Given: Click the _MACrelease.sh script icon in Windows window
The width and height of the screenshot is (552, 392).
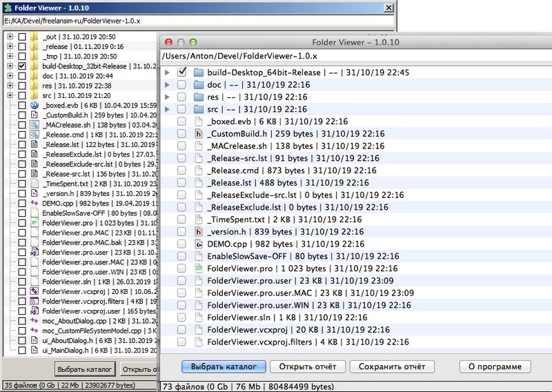Looking at the screenshot, I should tap(34, 125).
